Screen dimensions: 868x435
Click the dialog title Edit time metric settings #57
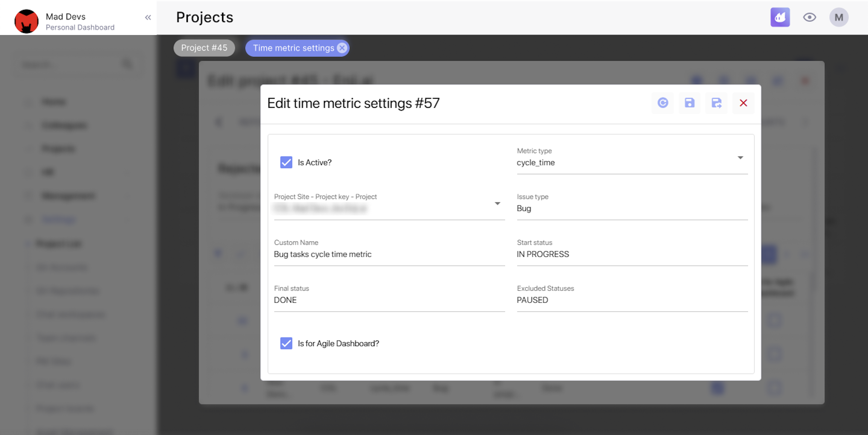click(353, 103)
